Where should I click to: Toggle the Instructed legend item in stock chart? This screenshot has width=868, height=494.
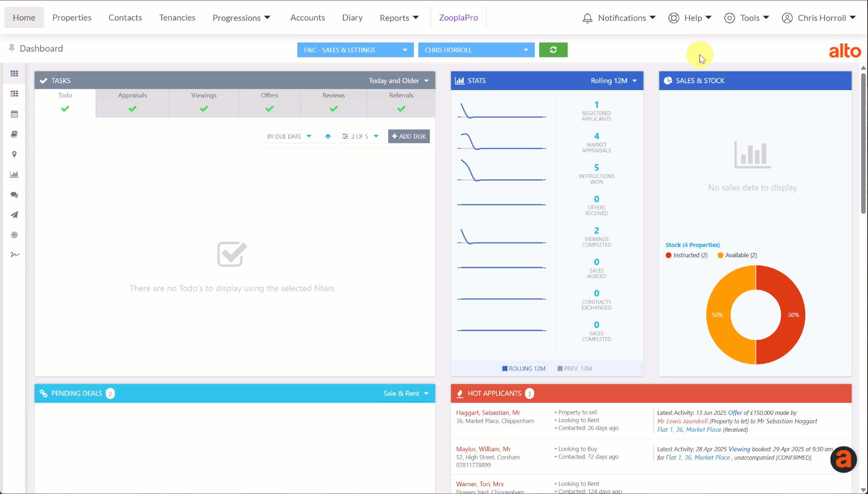pos(686,255)
